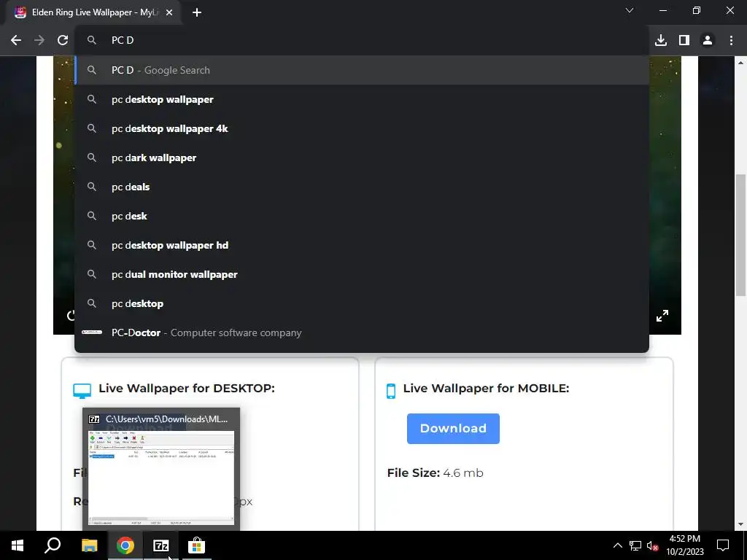Choose suggestion 'pc deals'
Image resolution: width=747 pixels, height=560 pixels.
362,187
